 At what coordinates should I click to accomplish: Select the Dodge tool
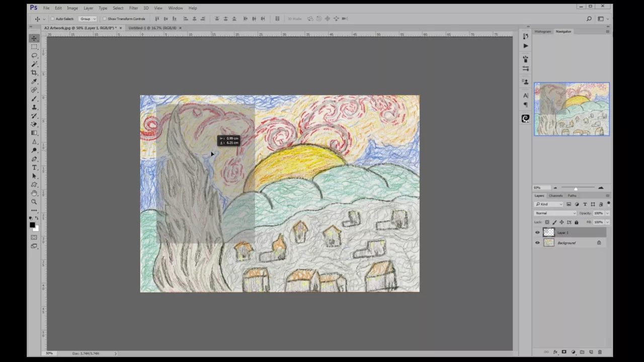pyautogui.click(x=34, y=150)
